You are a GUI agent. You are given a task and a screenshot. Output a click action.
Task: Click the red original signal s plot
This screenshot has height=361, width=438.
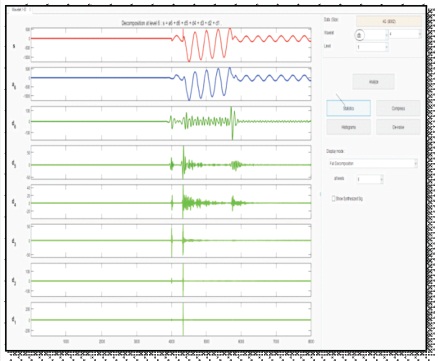point(171,45)
